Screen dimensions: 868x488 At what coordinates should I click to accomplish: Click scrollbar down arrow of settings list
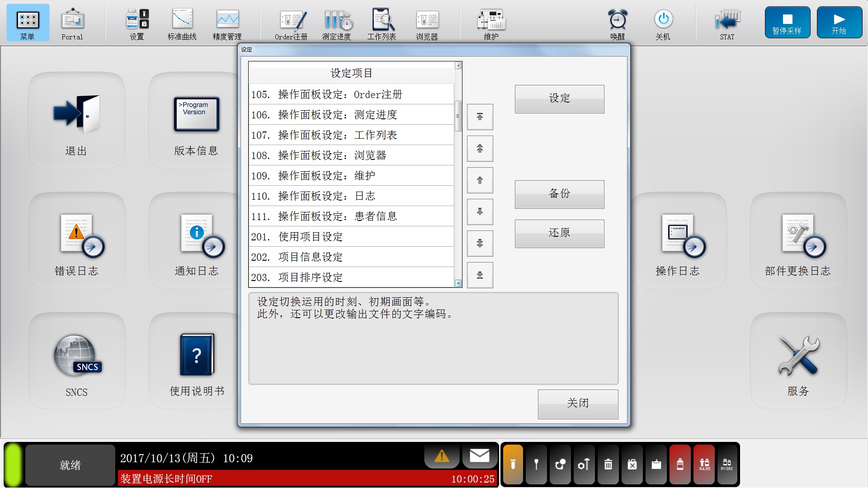(x=458, y=283)
